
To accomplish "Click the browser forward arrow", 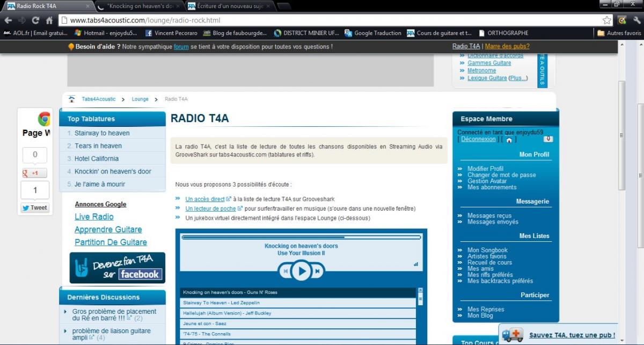I will pos(22,20).
